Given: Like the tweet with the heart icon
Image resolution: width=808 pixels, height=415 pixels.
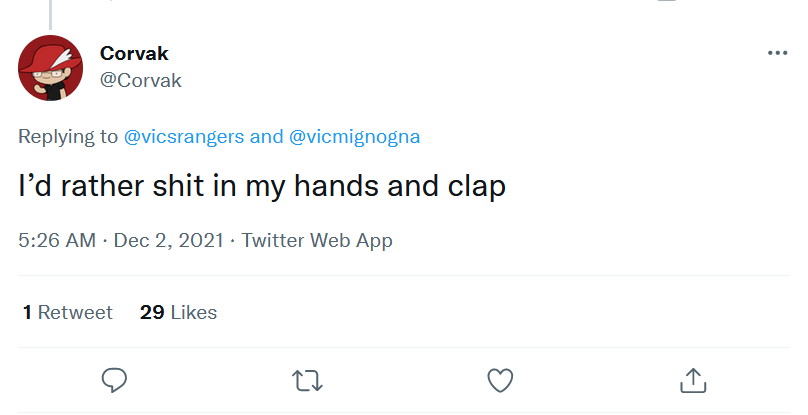Looking at the screenshot, I should (500, 380).
